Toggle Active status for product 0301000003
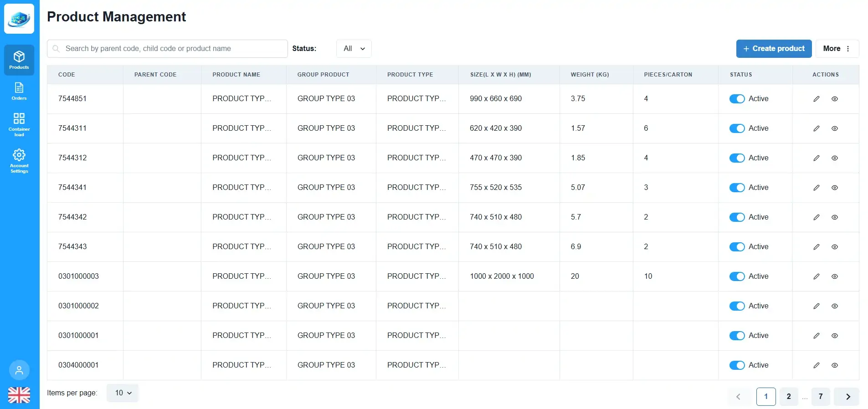The width and height of the screenshot is (868, 409). [x=737, y=276]
